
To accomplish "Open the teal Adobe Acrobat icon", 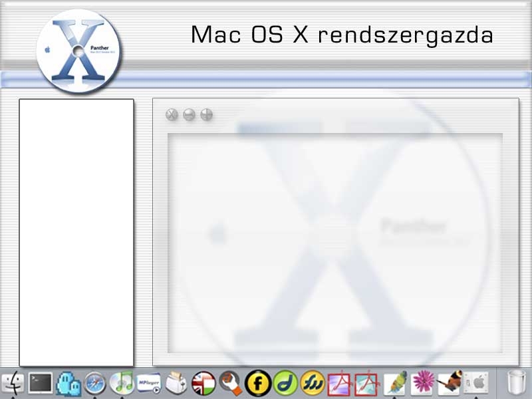I will coord(366,384).
